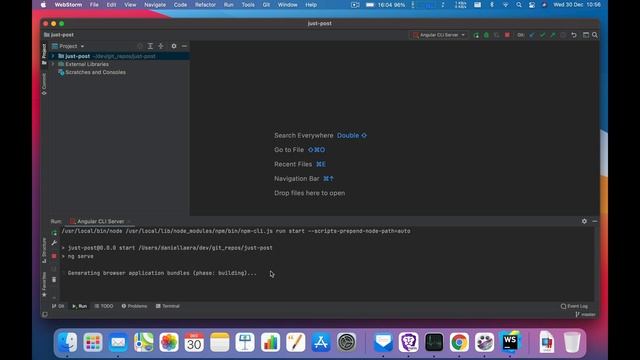Open Project panel gear options
The width and height of the screenshot is (640, 360).
(174, 46)
